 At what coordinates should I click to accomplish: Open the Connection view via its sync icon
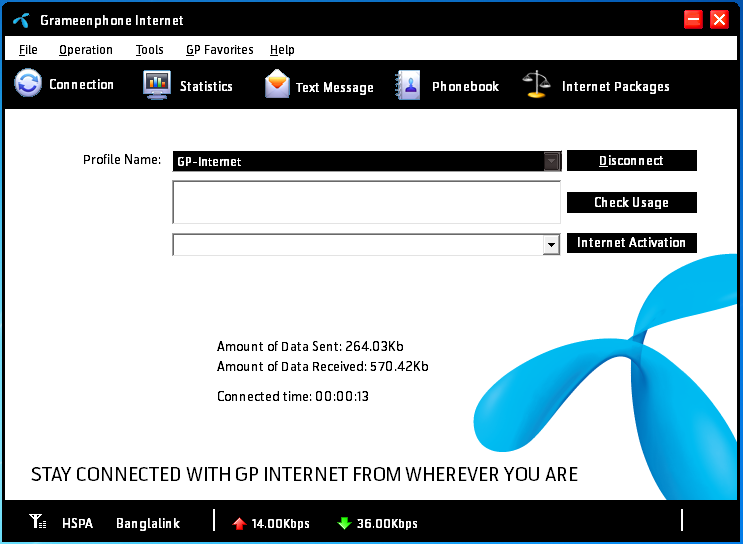tap(28, 83)
